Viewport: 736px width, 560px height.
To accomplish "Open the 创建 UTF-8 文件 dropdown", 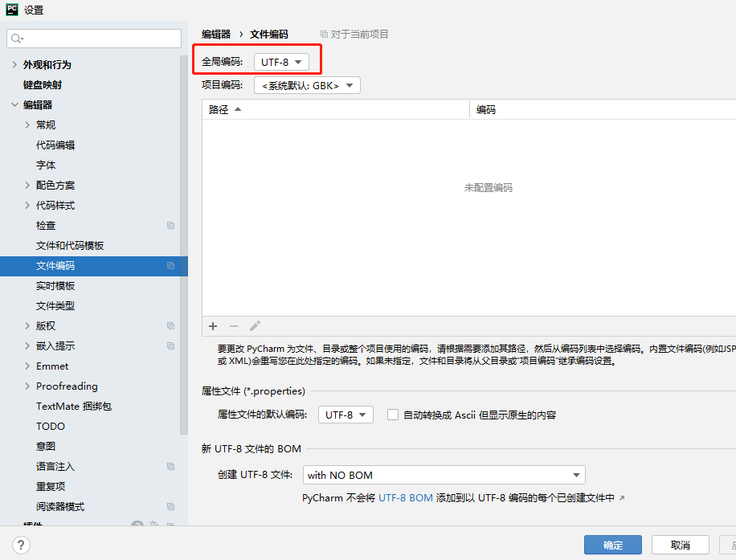I will click(x=444, y=475).
